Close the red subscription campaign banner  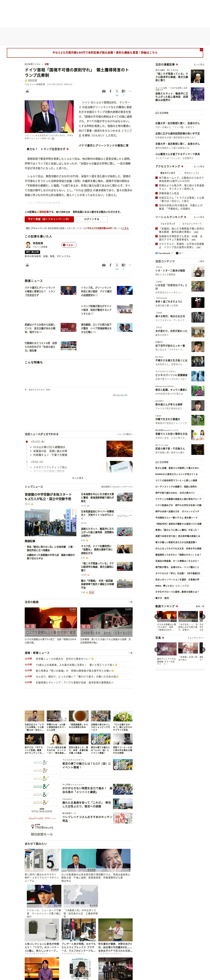pyautogui.click(x=201, y=50)
